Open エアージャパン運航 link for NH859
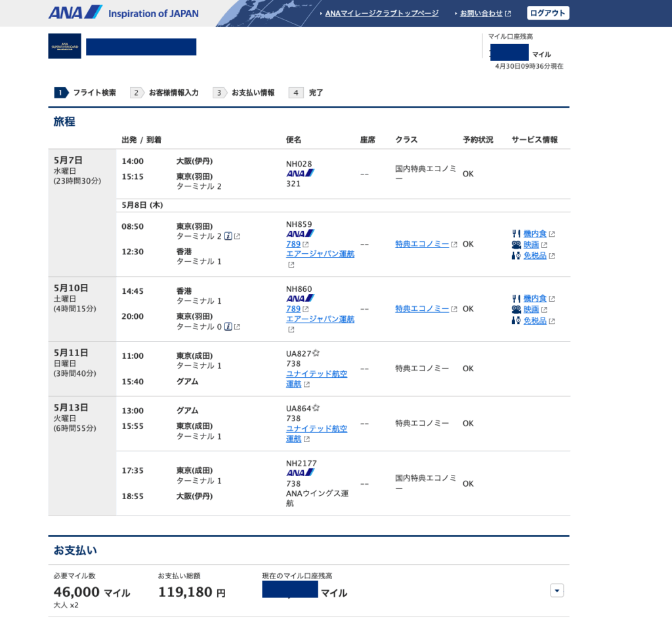The width and height of the screenshot is (672, 629). (x=320, y=254)
